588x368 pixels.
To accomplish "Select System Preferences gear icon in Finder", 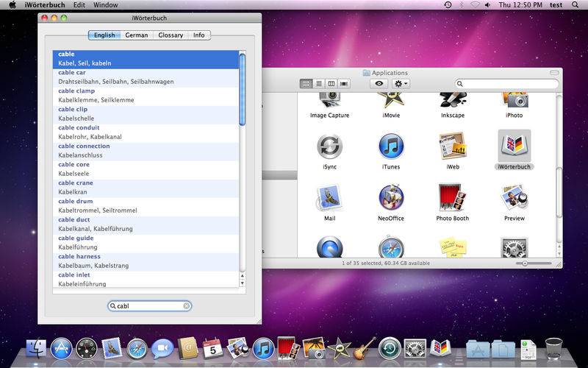I will click(x=514, y=247).
